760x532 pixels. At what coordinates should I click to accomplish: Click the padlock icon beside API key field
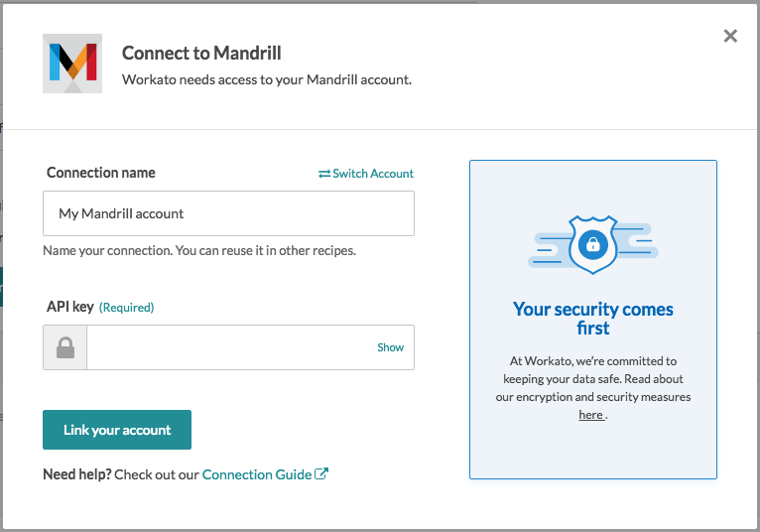pos(65,347)
